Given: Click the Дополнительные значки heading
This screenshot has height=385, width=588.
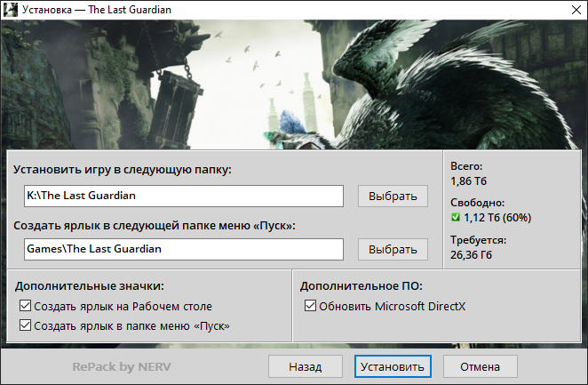Looking at the screenshot, I should point(90,286).
